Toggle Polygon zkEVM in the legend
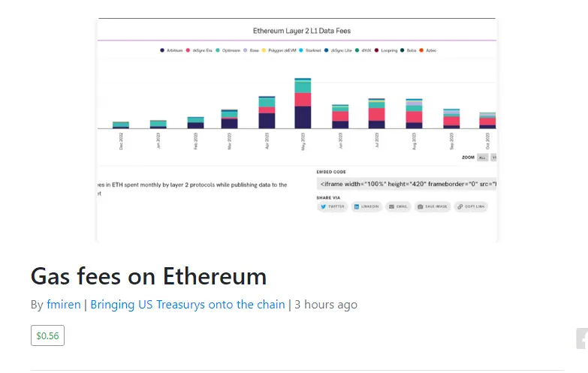This screenshot has height=373, width=588. (279, 50)
